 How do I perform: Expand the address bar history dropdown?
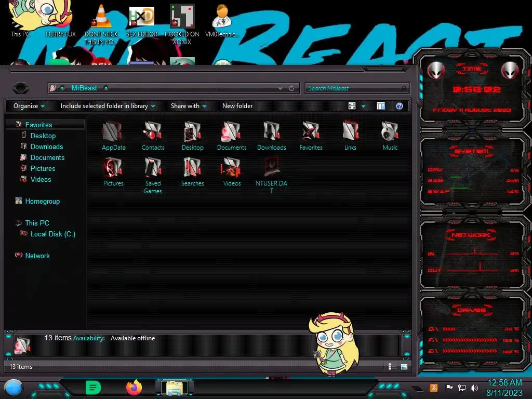280,88
